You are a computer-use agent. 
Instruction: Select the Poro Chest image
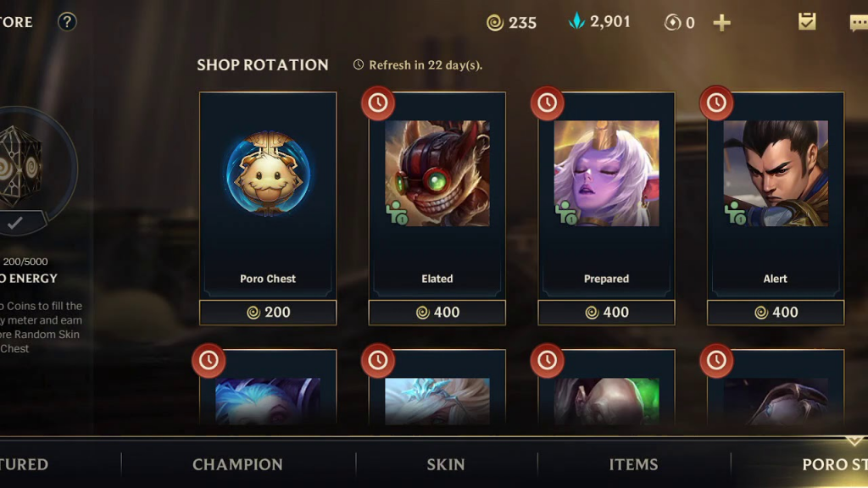point(268,173)
